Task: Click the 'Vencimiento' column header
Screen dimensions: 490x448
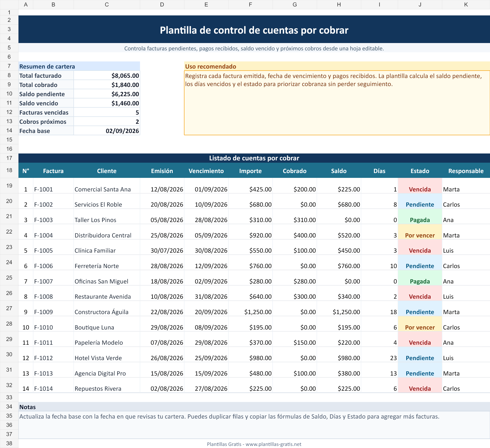Action: coord(206,171)
